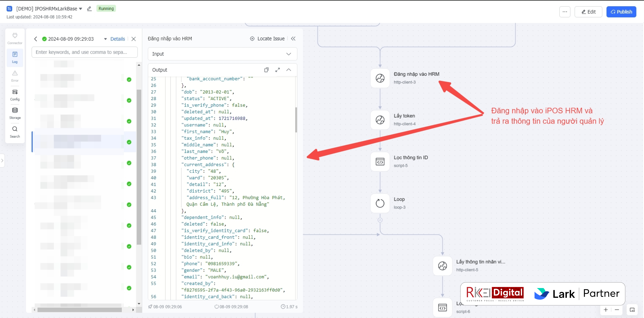Switch to the Log tab

pos(15,57)
